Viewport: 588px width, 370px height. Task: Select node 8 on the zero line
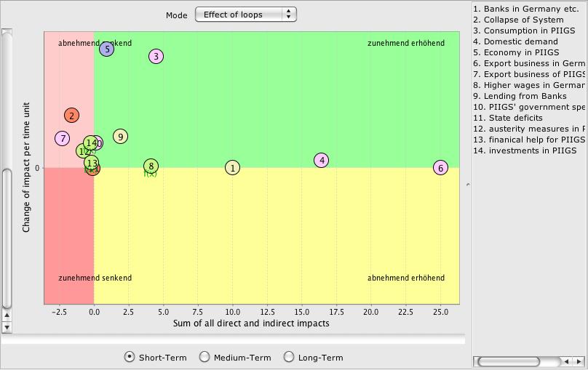[151, 166]
